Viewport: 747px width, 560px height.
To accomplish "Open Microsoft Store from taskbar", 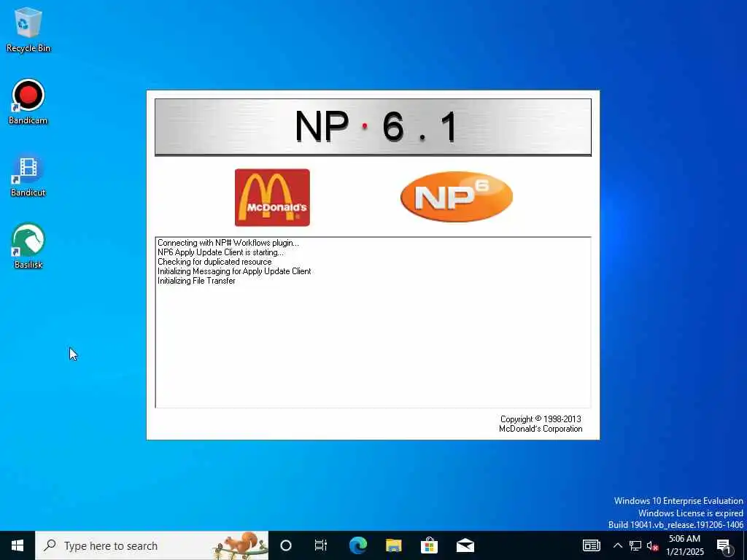I will click(x=429, y=545).
